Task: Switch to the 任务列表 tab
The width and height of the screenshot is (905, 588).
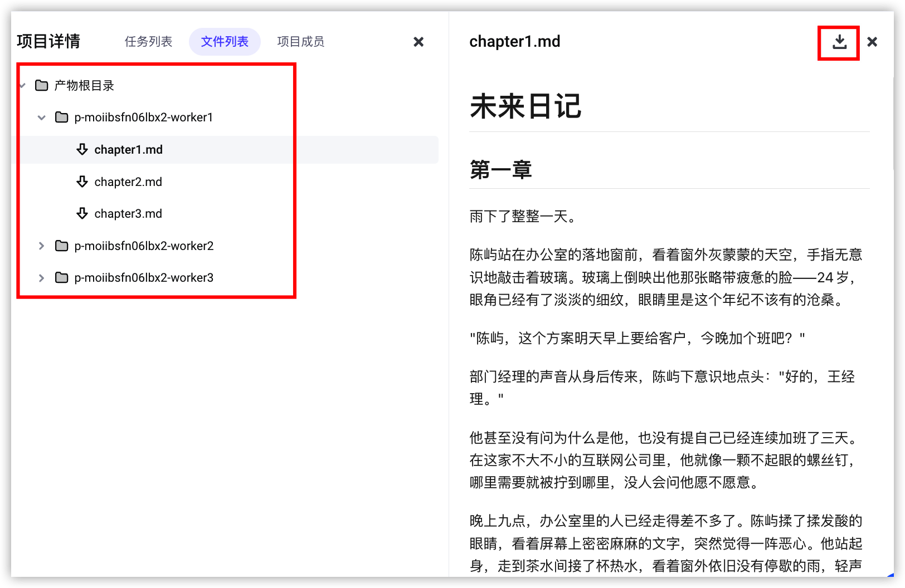Action: 148,42
